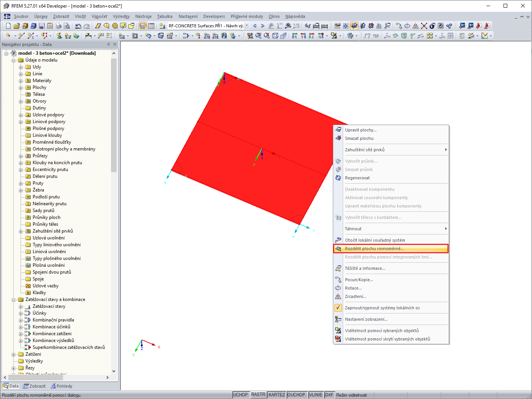
Task: Toggle OUCHOP object snap in status bar
Action: (296, 395)
